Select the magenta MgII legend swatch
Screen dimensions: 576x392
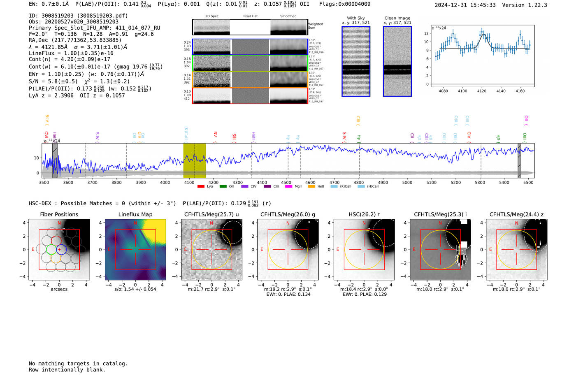tap(288, 186)
